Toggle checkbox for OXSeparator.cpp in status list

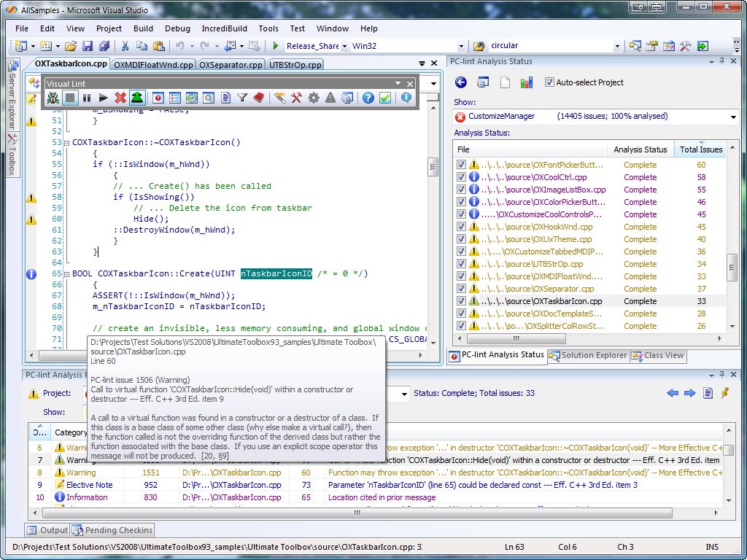point(461,289)
